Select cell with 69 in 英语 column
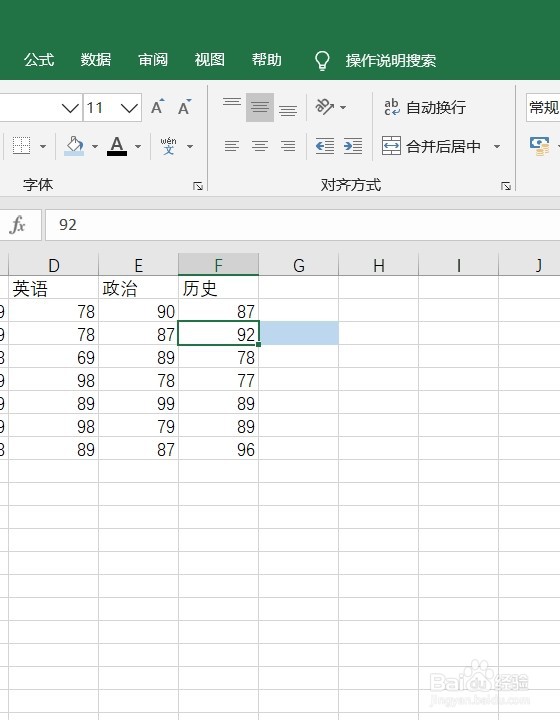560x720 pixels. tap(54, 356)
